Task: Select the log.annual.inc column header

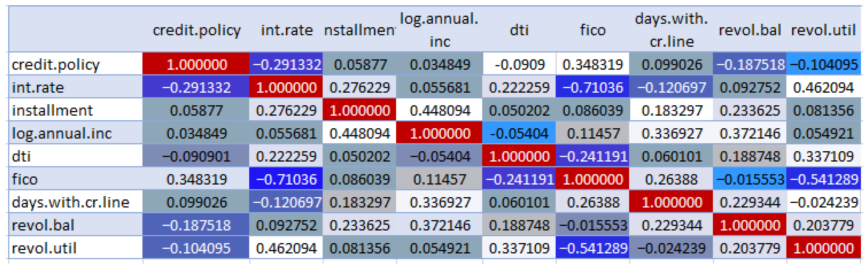Action: (439, 30)
